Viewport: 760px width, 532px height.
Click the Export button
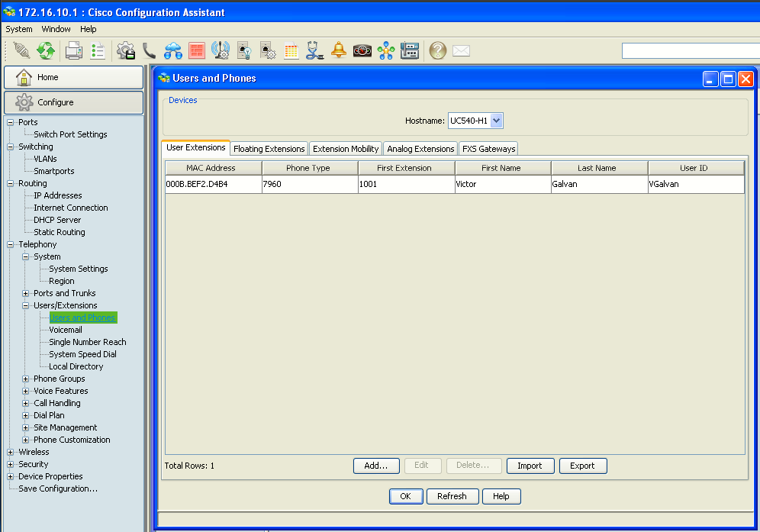coord(583,466)
